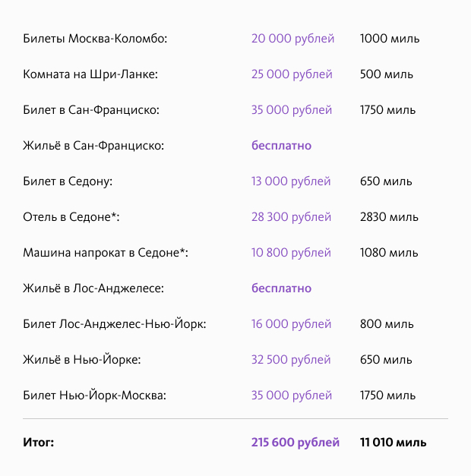Select the "10 800 рублей" car rental price

tap(291, 253)
